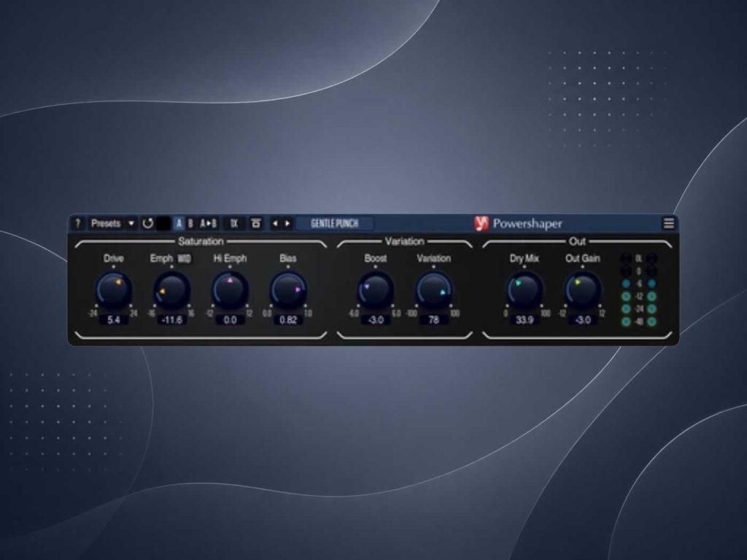
Task: Click the Boost knob
Action: 376,289
